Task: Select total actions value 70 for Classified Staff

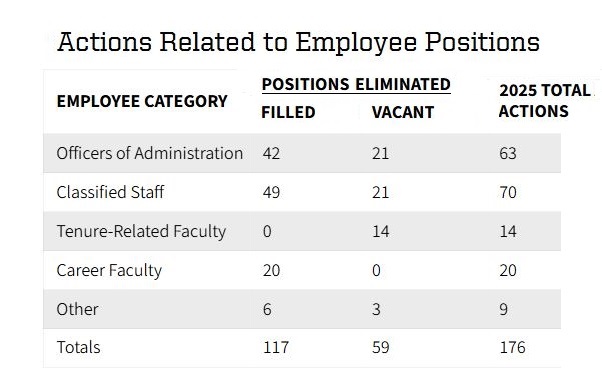Action: click(508, 192)
